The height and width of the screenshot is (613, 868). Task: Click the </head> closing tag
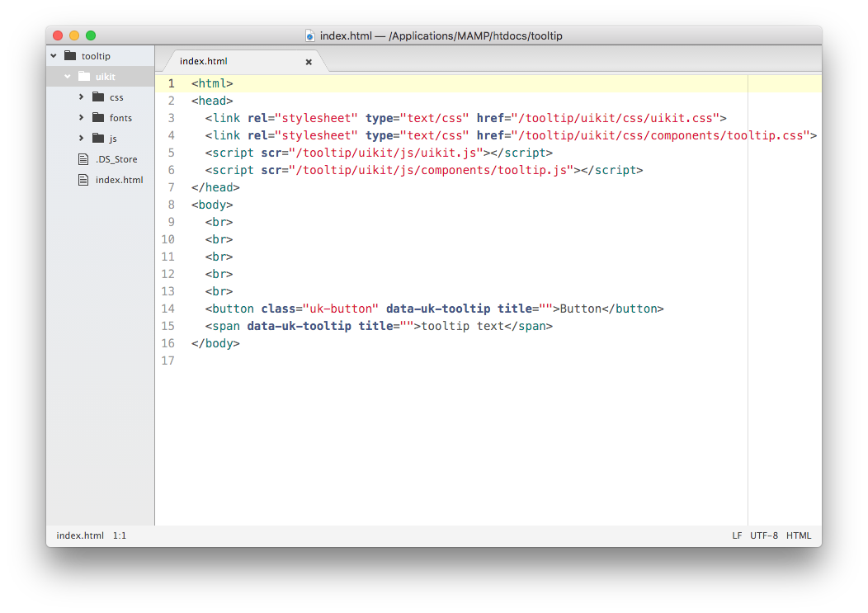[215, 188]
